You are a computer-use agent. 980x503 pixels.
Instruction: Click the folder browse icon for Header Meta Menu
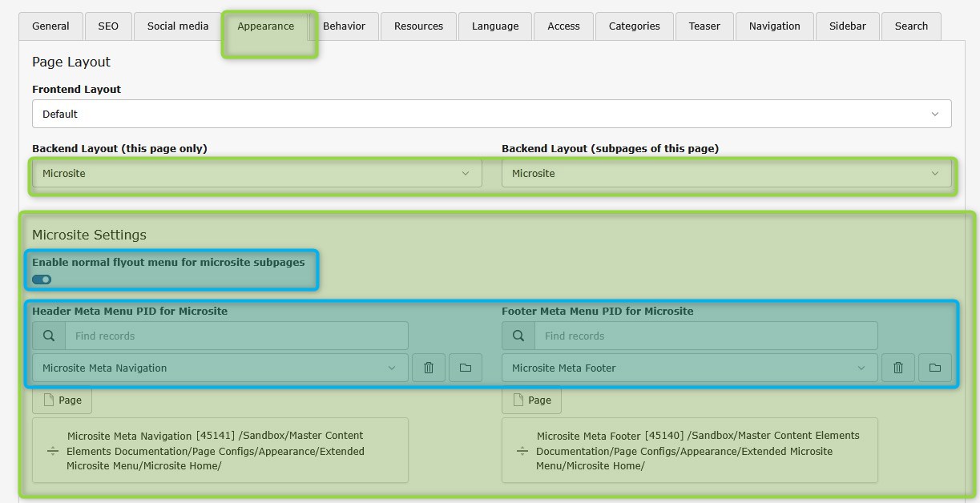pos(466,368)
